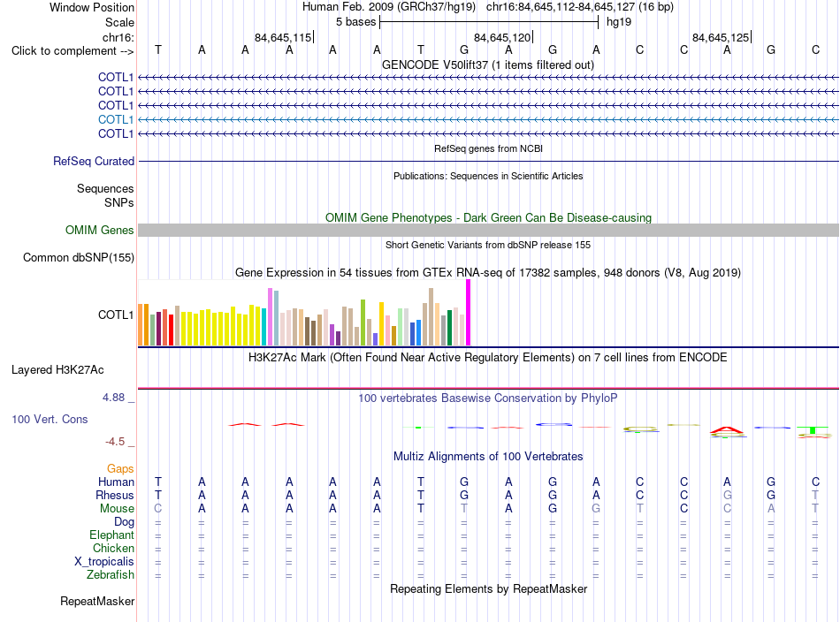Click the 4.88 upper scale value

coord(113,398)
